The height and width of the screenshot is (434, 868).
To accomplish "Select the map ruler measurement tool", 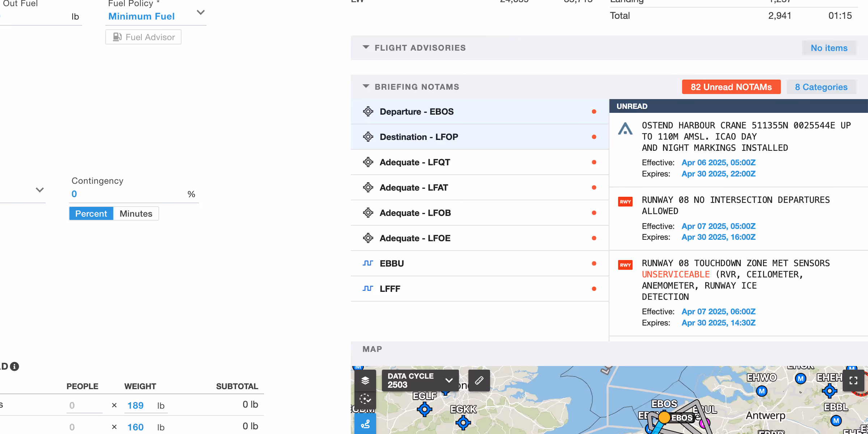I will (479, 380).
